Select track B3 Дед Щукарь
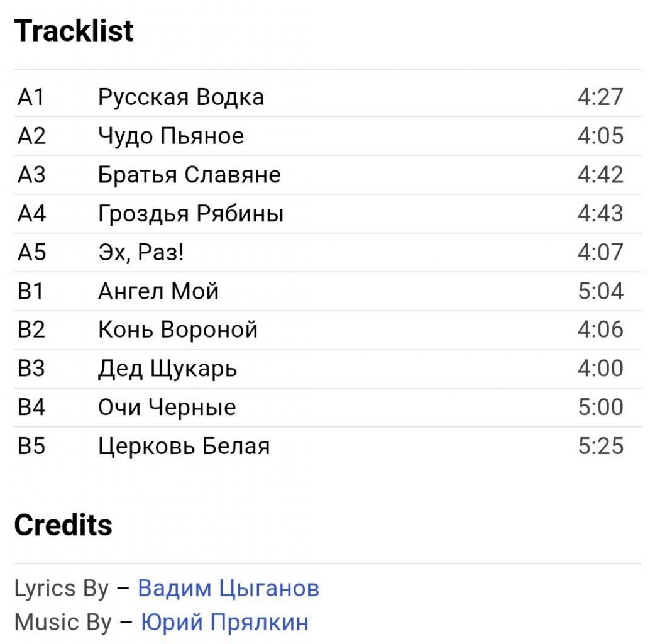 [x=327, y=369]
